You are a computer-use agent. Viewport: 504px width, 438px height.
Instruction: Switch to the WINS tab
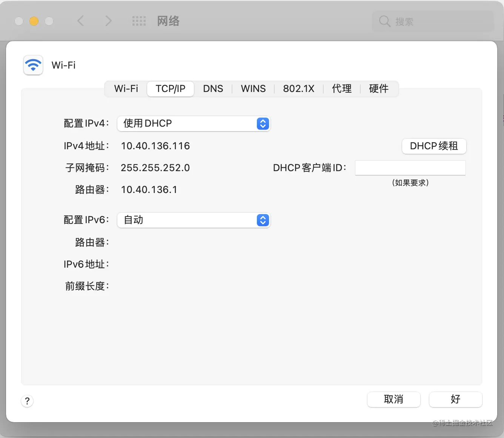[x=253, y=89]
